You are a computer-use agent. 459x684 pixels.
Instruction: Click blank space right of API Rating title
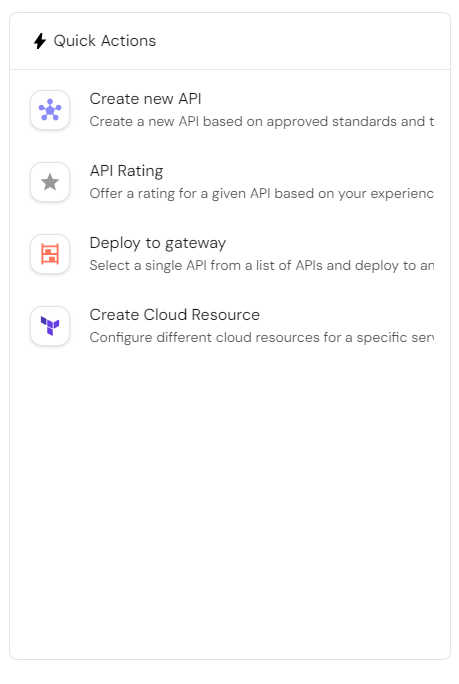click(x=299, y=171)
